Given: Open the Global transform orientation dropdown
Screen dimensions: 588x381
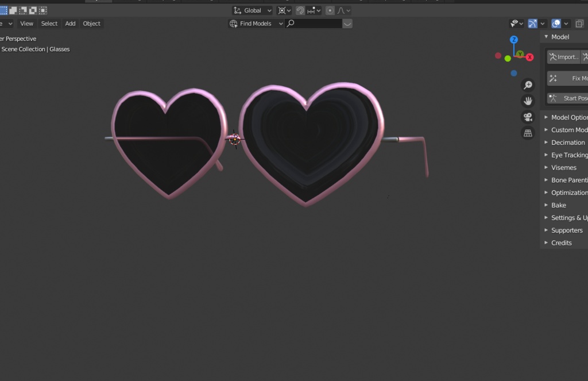Looking at the screenshot, I should click(x=253, y=10).
